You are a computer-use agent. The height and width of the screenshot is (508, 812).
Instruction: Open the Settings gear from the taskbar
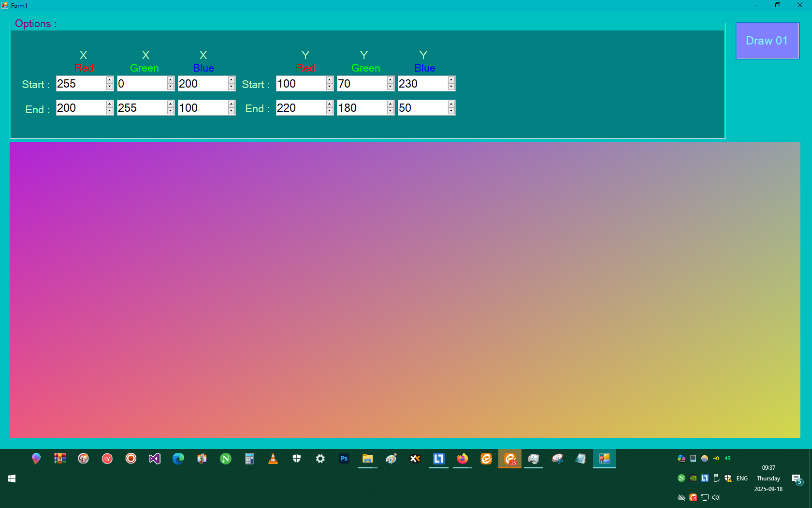320,459
